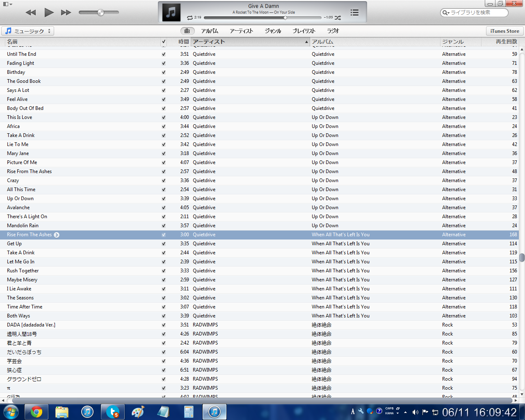The height and width of the screenshot is (420, 525).
Task: Click the checkmark column header
Action: point(164,41)
